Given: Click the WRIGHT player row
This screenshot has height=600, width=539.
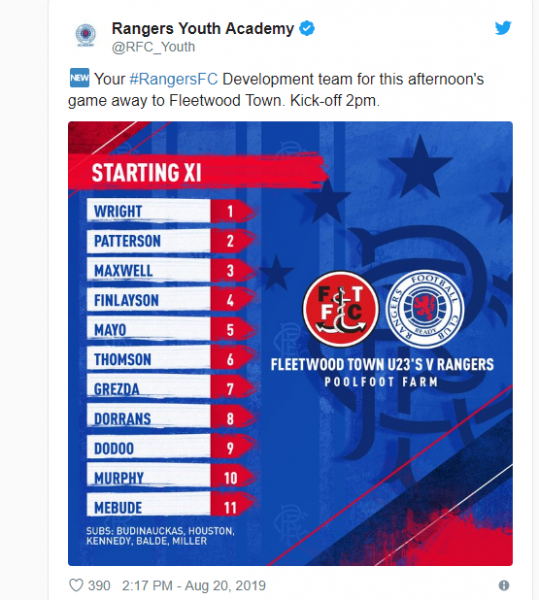Looking at the screenshot, I should click(171, 211).
